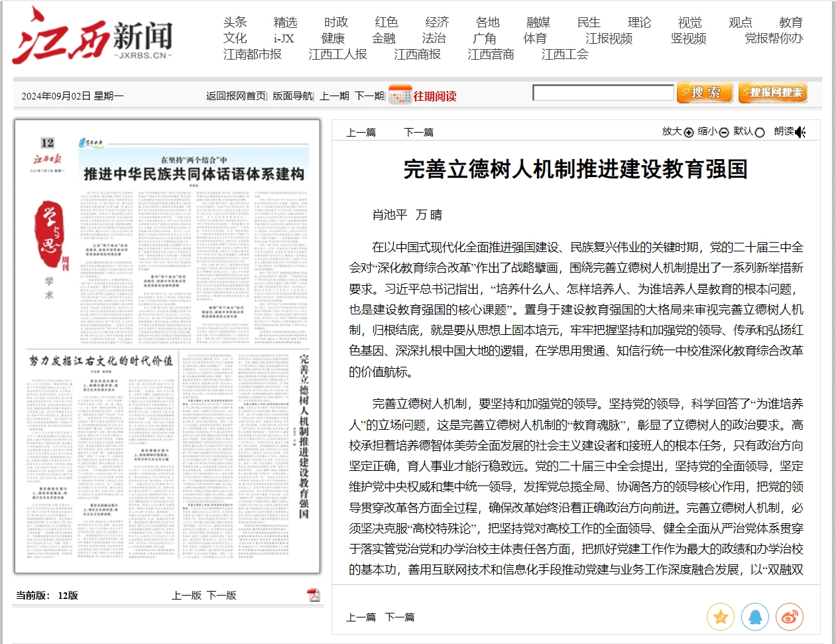Share article via QQ icon
Viewport: 836px width, 644px height.
(754, 617)
